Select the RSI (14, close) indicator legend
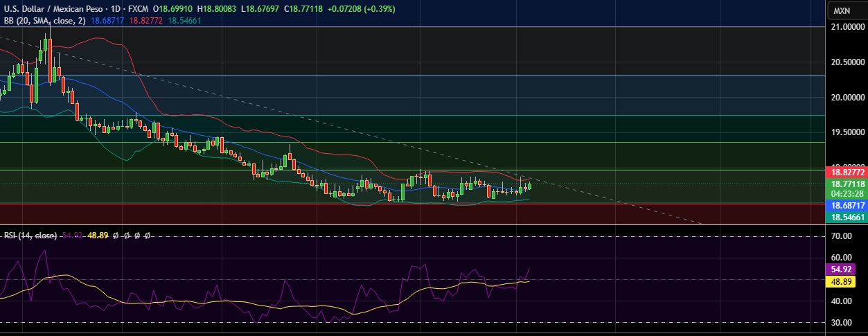868x336 pixels. 30,236
